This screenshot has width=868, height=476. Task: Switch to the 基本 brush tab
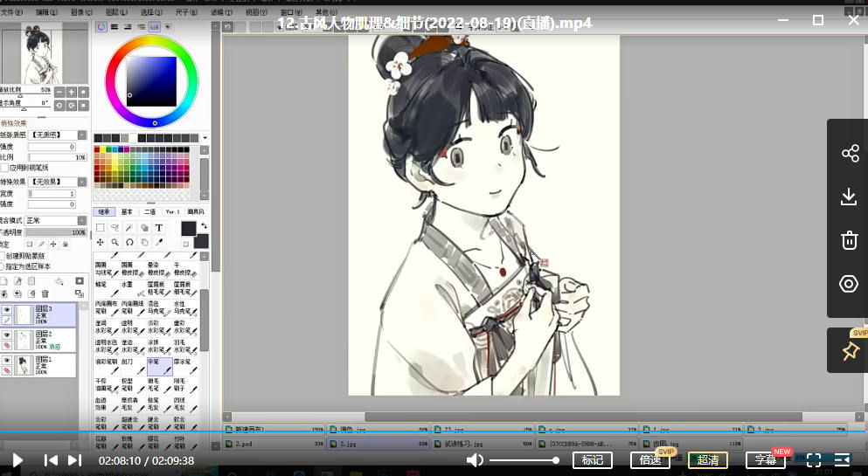[x=127, y=211]
